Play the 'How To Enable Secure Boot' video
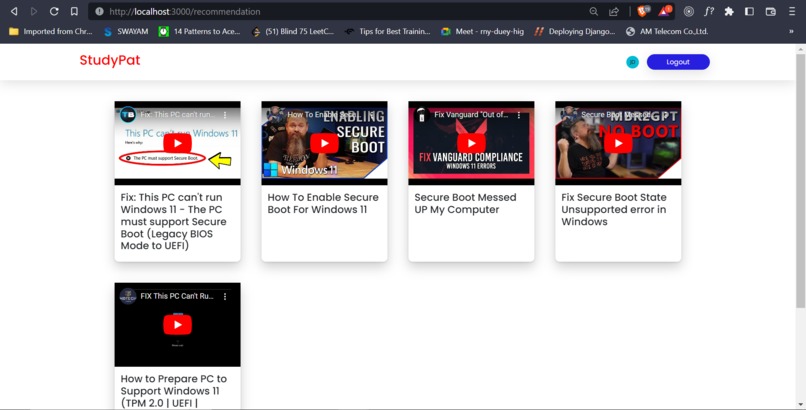The height and width of the screenshot is (410, 806). click(324, 143)
